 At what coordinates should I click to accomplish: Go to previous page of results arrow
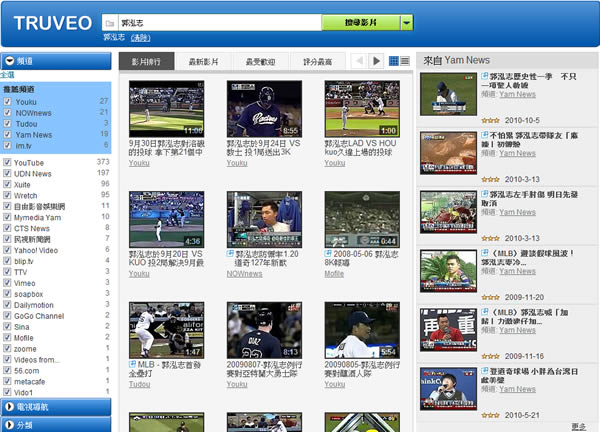point(360,62)
